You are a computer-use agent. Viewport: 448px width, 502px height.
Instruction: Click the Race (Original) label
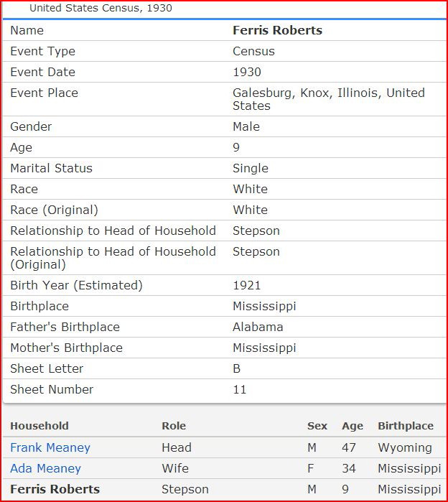pyautogui.click(x=54, y=210)
